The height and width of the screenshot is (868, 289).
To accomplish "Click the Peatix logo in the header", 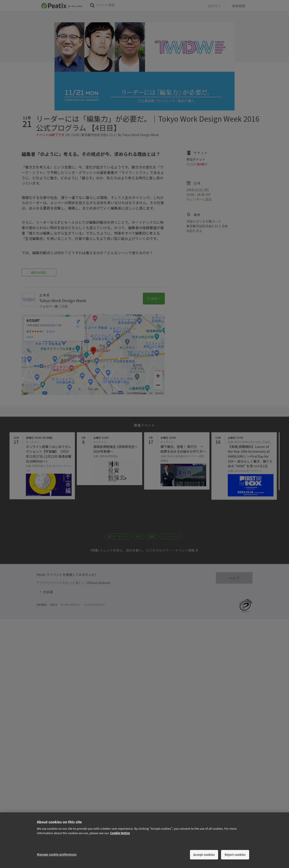I will (x=62, y=6).
